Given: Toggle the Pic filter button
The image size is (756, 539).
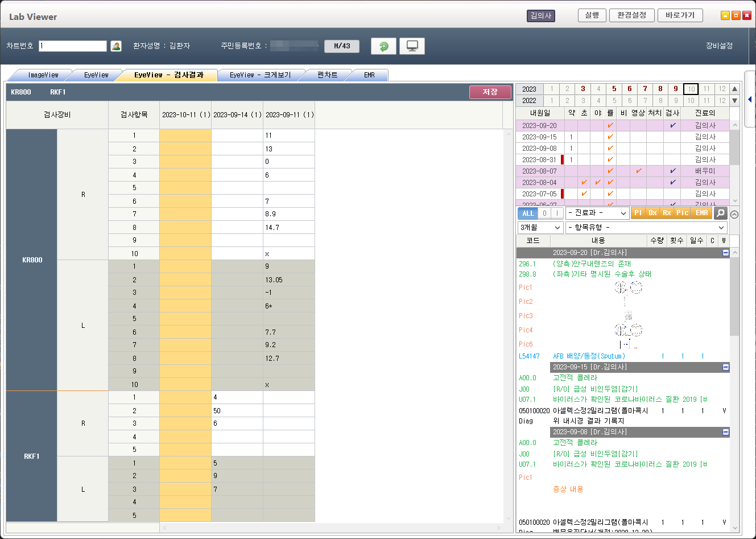Looking at the screenshot, I should coord(682,213).
